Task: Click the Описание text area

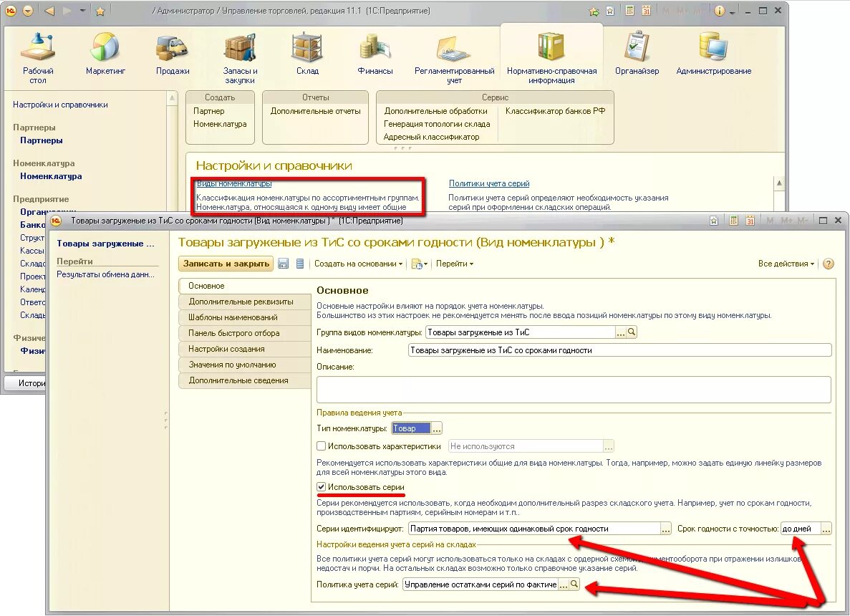Action: [574, 390]
